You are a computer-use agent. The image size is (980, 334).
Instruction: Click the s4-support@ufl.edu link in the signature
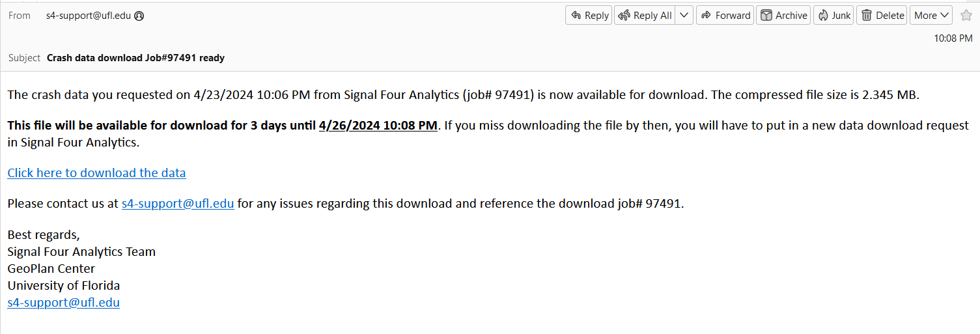tap(63, 302)
